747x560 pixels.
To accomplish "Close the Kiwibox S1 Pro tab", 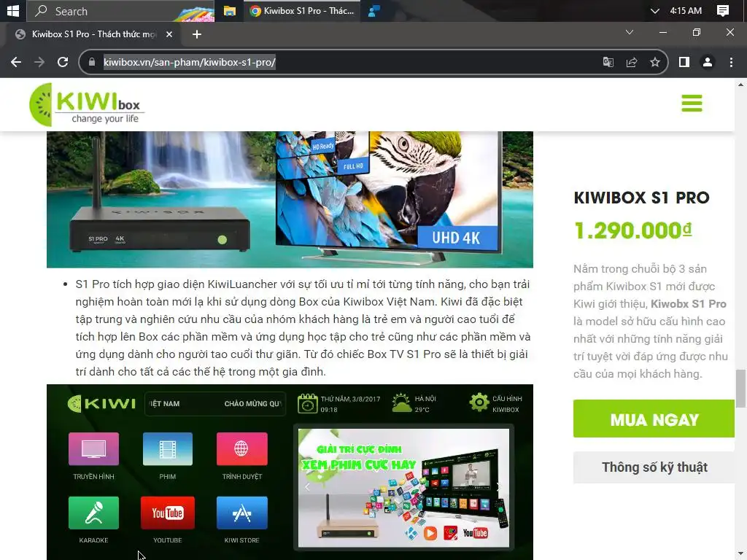I will point(169,34).
